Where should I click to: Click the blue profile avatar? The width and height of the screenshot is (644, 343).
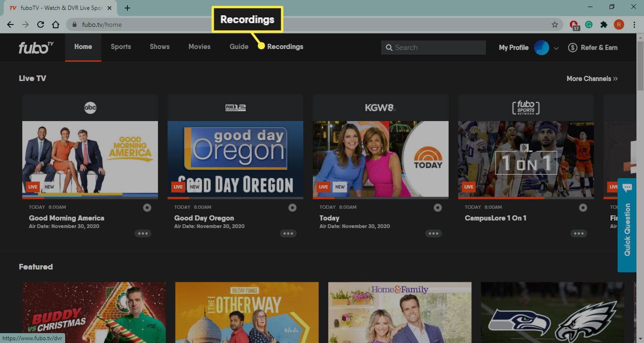pos(542,48)
